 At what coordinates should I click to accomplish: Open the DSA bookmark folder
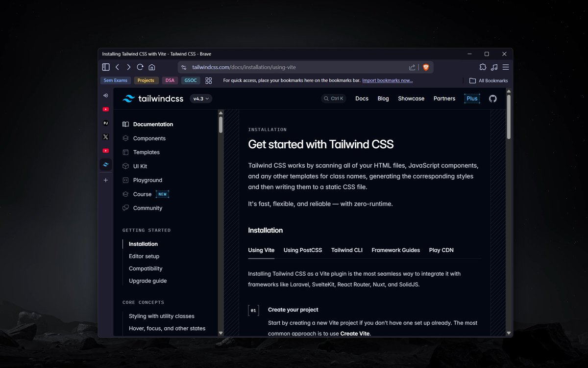[x=170, y=80]
